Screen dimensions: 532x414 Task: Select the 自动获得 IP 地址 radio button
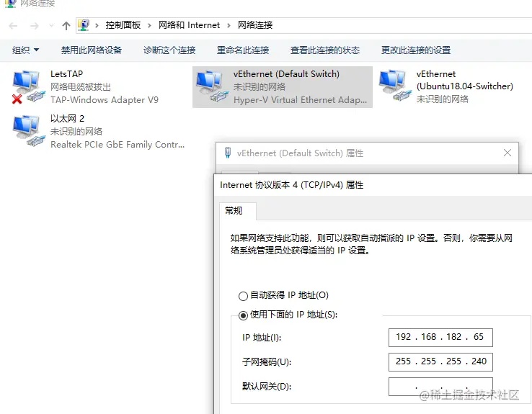point(243,296)
